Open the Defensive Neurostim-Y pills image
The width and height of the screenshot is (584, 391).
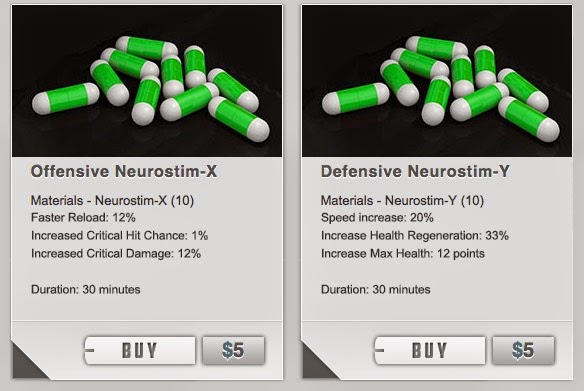pyautogui.click(x=437, y=81)
